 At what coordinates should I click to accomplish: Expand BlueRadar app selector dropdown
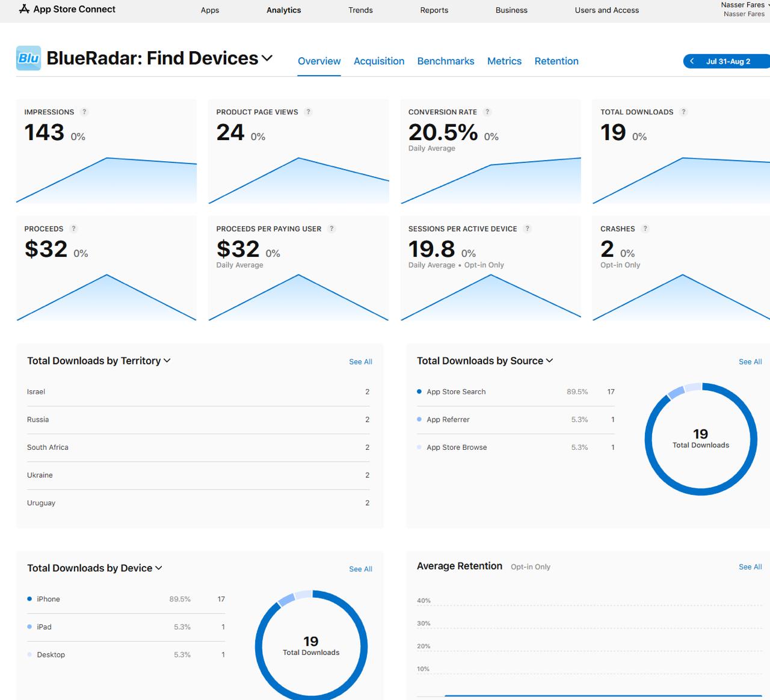click(267, 58)
